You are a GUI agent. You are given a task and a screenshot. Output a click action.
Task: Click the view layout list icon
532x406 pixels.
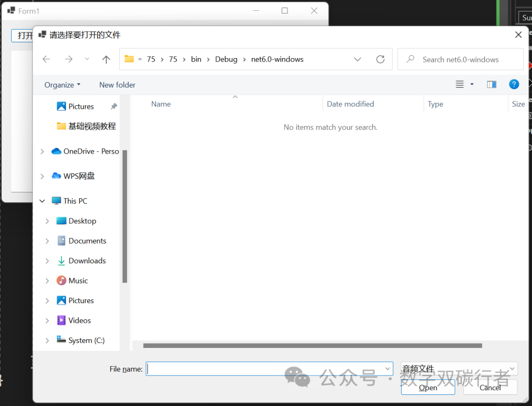[460, 85]
